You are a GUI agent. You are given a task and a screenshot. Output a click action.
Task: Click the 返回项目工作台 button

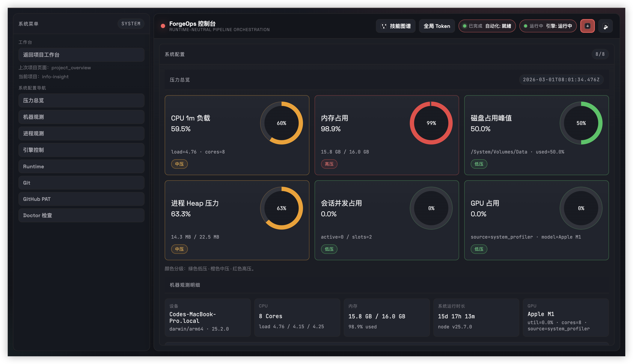[x=81, y=55]
